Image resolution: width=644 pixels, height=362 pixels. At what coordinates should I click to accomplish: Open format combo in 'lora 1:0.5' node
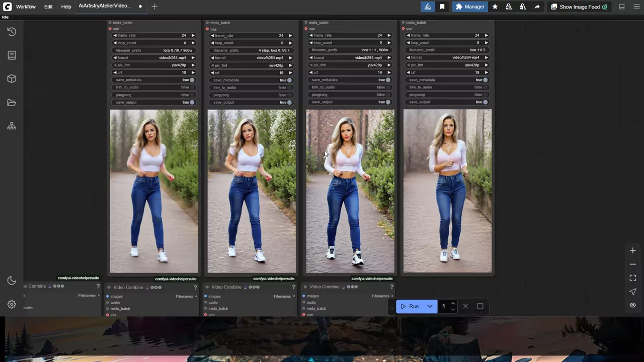447,58
